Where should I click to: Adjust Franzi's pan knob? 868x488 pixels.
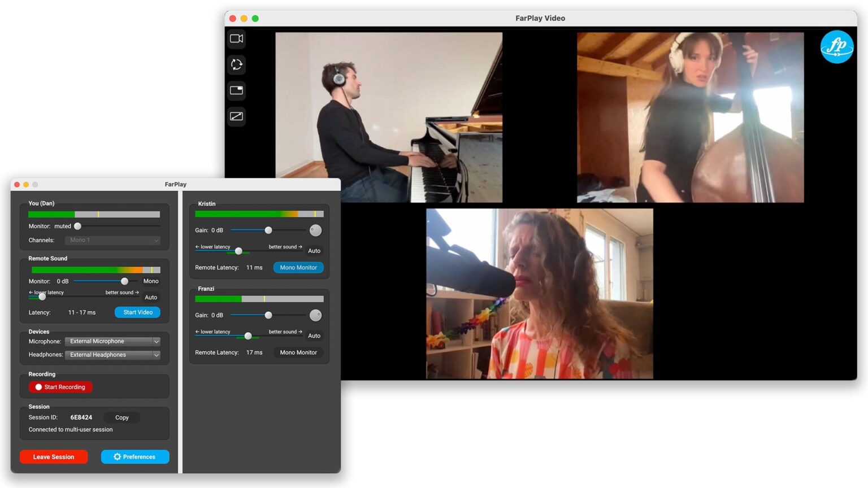click(x=315, y=315)
